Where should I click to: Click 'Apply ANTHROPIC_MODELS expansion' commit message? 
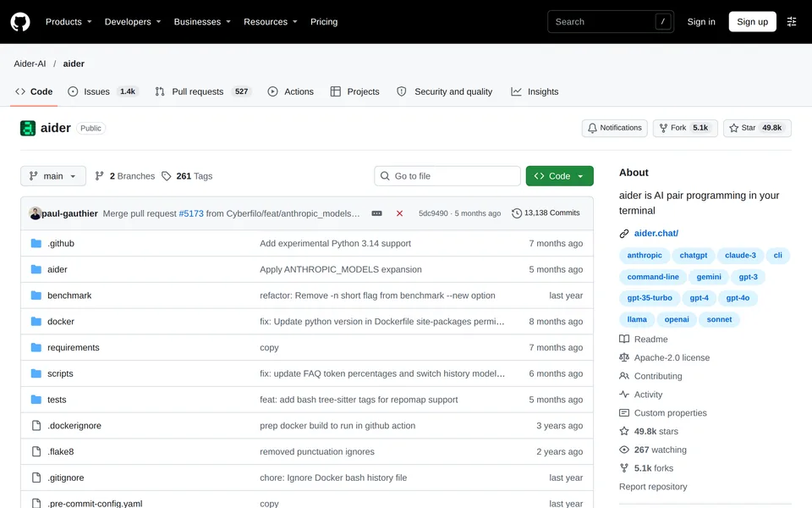(x=341, y=269)
